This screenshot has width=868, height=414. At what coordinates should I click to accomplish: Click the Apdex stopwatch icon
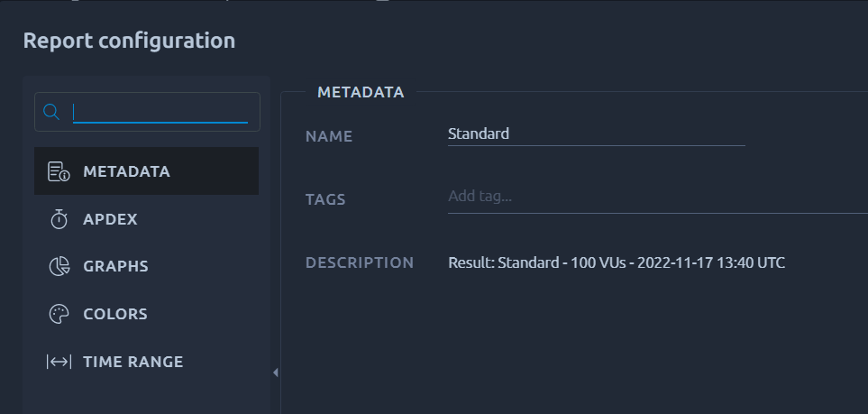pos(59,219)
